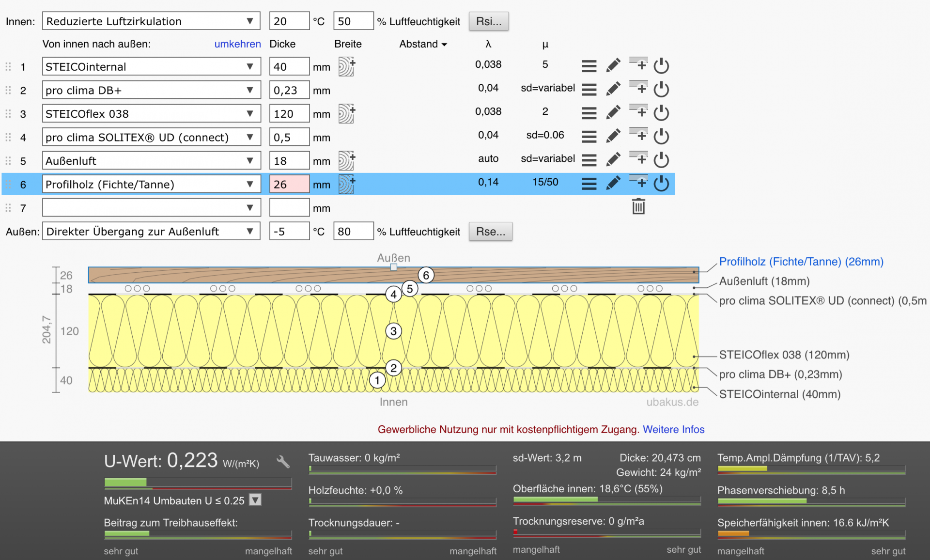Select layer marker 6 in the cross-section
This screenshot has width=930, height=560.
click(x=426, y=275)
